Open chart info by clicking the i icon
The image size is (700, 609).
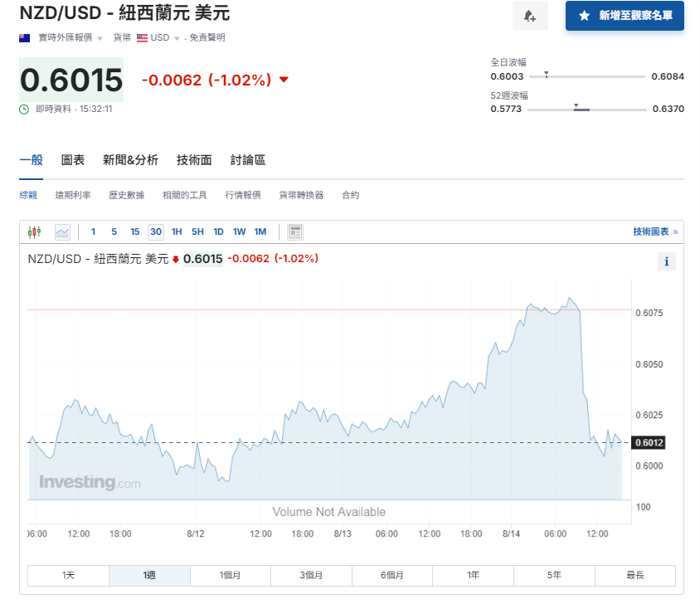666,261
